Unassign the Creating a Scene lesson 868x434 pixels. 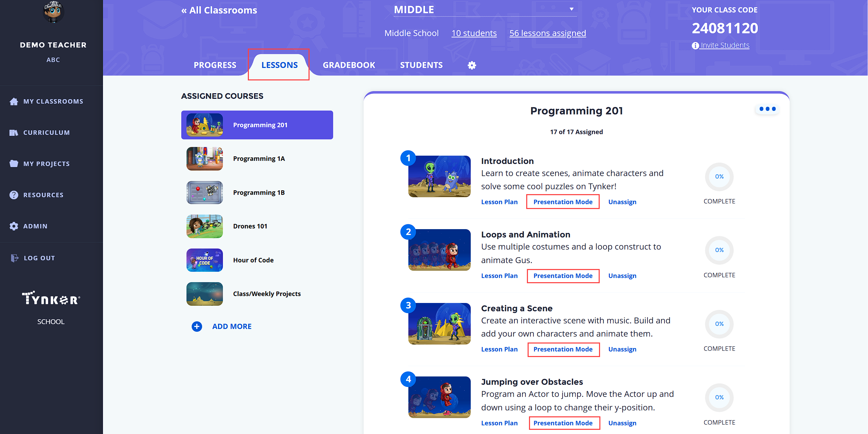click(x=622, y=349)
